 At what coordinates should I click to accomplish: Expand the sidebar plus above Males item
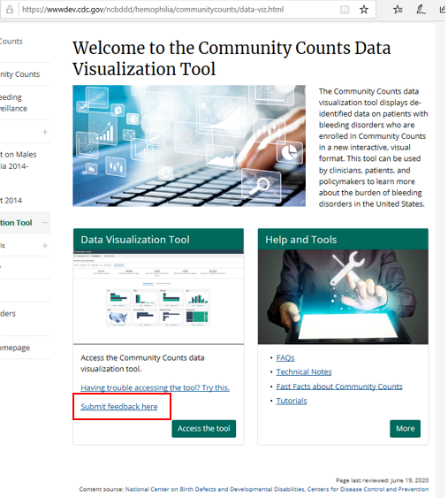coord(45,132)
